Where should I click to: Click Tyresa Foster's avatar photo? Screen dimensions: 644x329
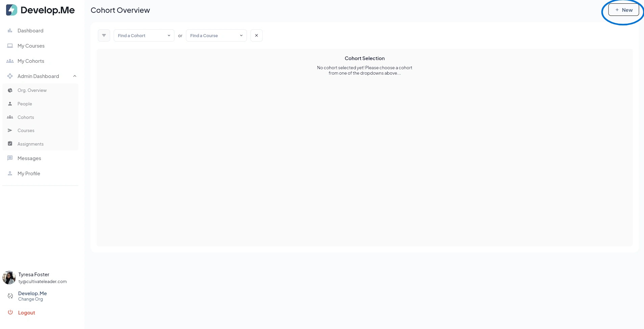[x=9, y=278]
